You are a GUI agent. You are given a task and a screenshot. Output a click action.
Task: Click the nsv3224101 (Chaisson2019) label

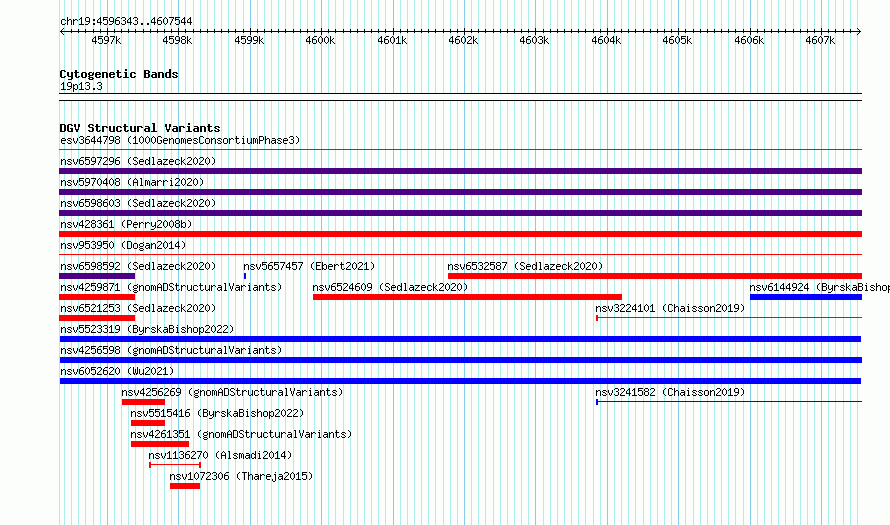[x=670, y=308]
